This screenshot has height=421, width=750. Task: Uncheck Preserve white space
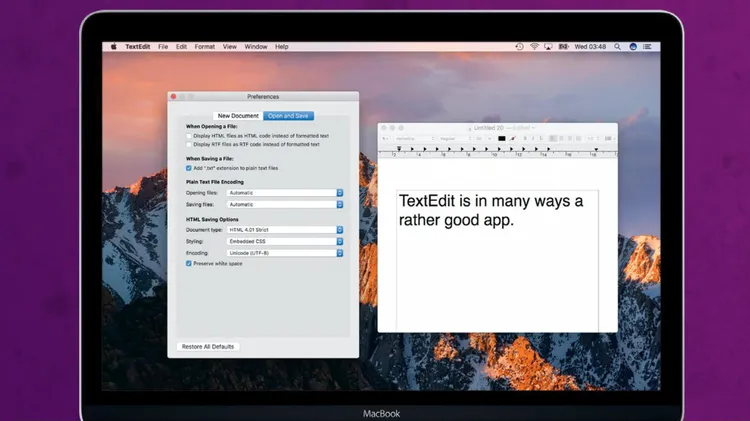pos(189,264)
